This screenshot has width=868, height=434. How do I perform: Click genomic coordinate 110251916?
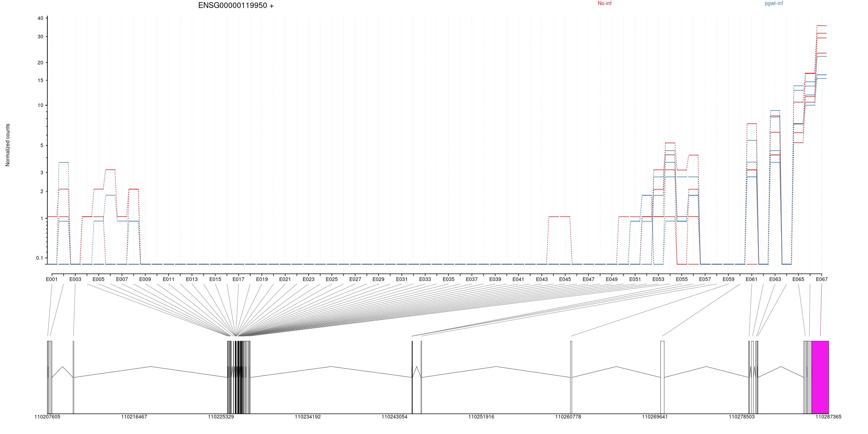(x=481, y=417)
